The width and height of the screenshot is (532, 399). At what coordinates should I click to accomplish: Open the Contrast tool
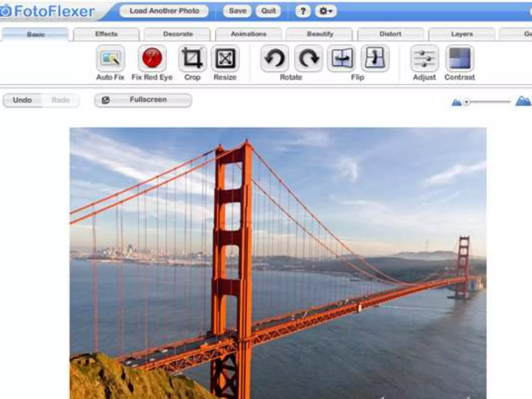click(x=460, y=58)
